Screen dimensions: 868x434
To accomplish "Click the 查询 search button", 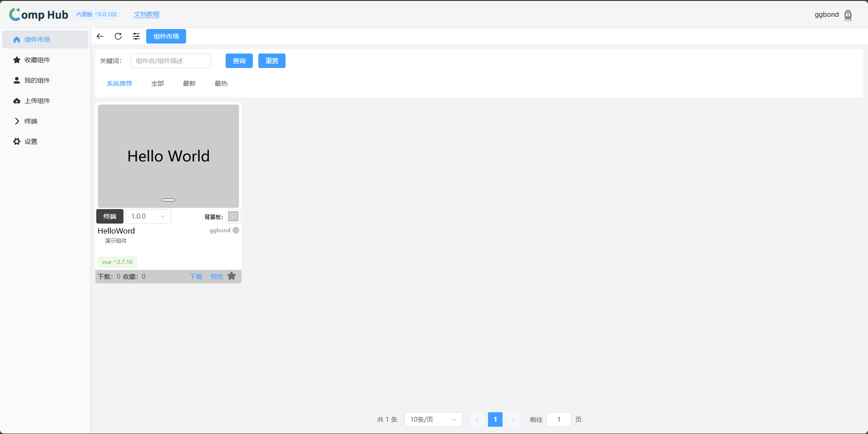I will pyautogui.click(x=239, y=61).
